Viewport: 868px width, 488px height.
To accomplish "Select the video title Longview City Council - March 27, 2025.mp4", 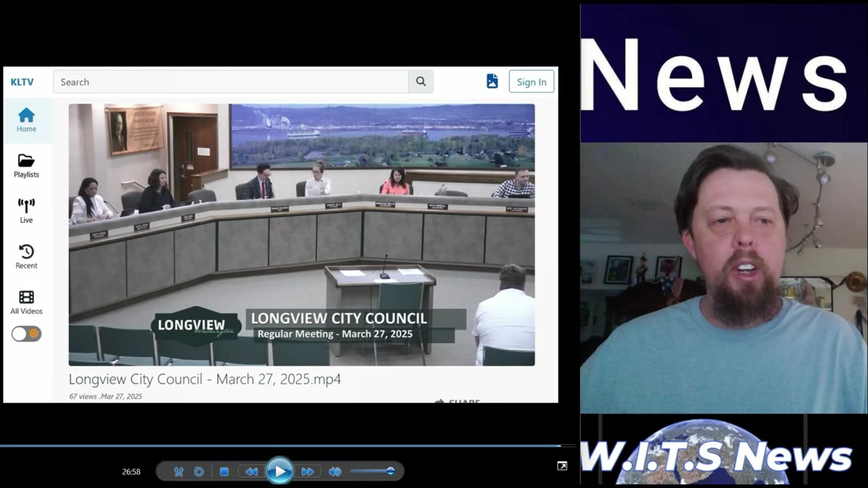I will (x=205, y=380).
